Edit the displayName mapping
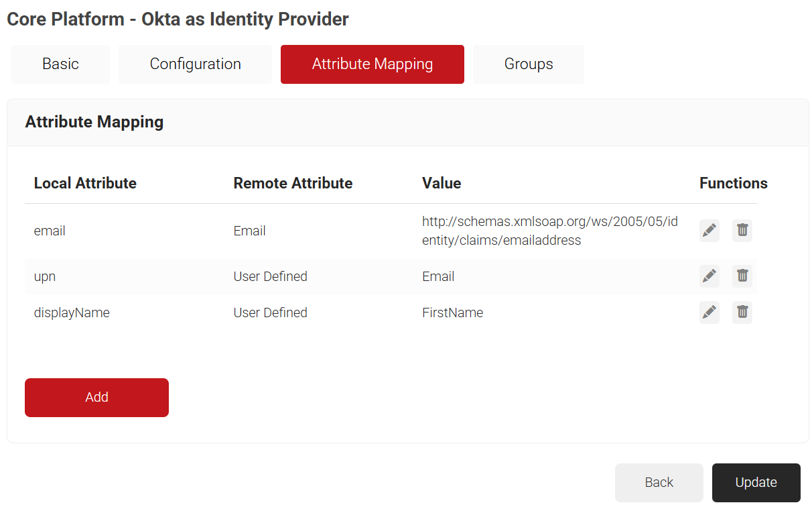Screen dimensions: 812x511 (709, 312)
